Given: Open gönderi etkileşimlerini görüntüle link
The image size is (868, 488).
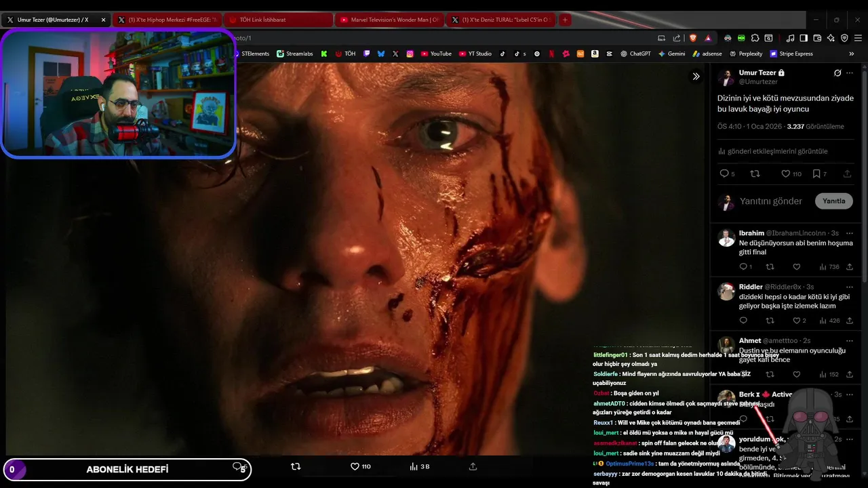Looking at the screenshot, I should coord(772,151).
